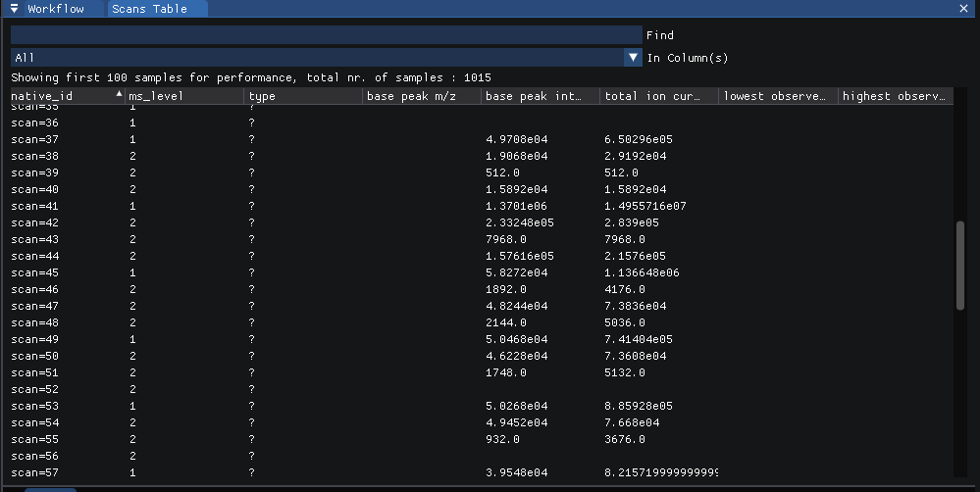Select row scan=43

[482, 239]
